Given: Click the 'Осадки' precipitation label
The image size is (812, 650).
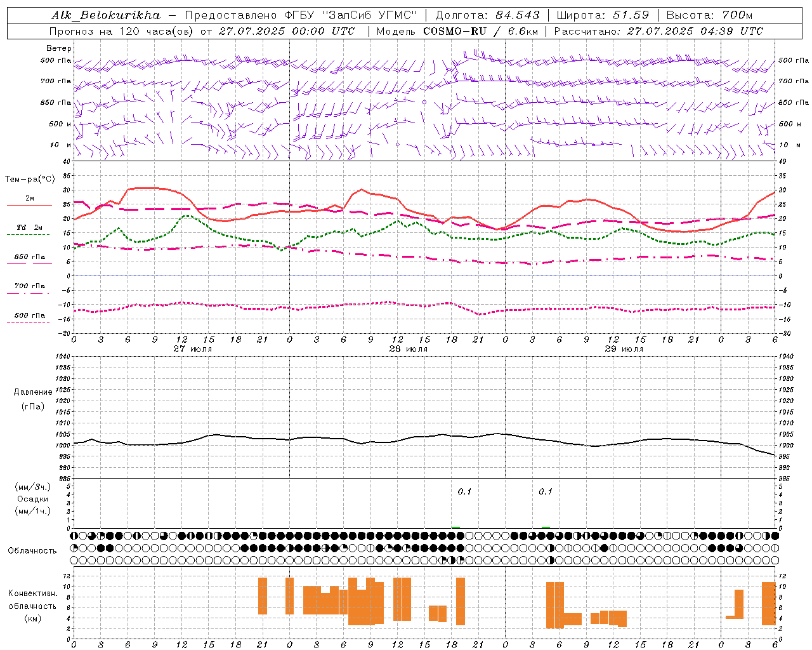Looking at the screenshot, I should 33,499.
